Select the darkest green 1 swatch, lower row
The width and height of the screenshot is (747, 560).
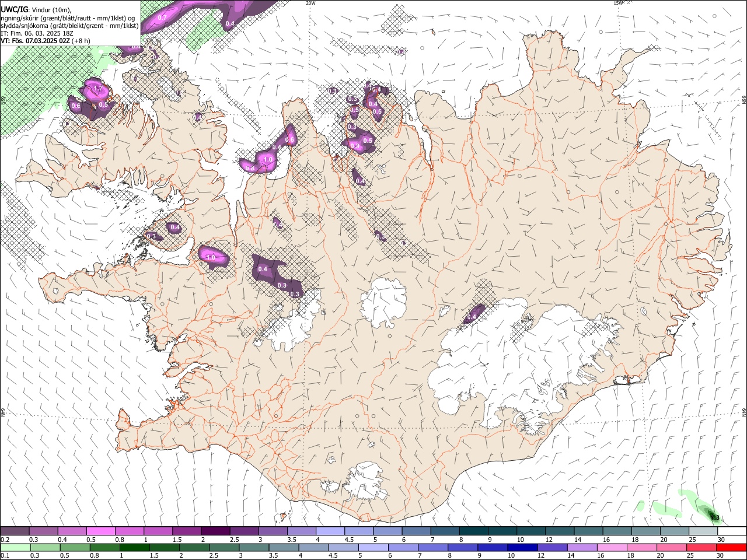click(134, 547)
